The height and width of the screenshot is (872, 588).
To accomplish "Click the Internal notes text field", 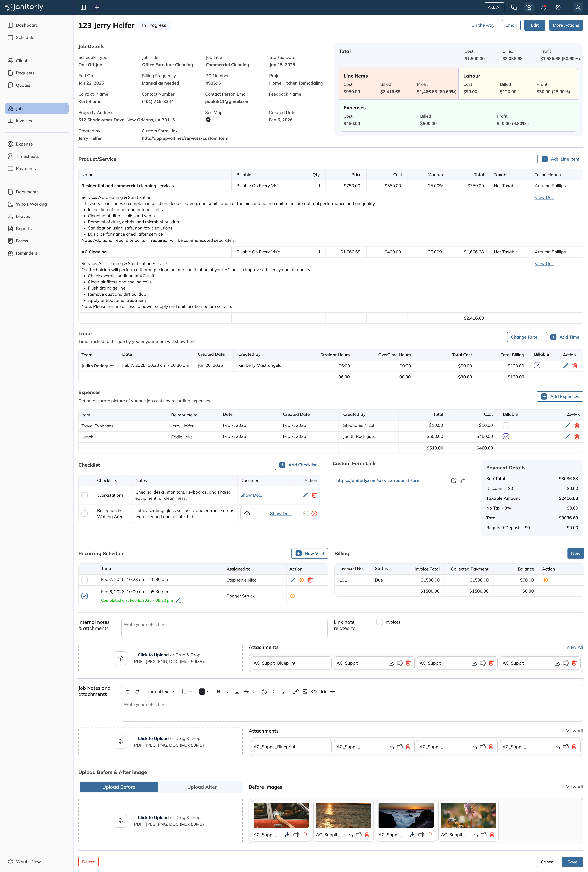I will point(224,628).
